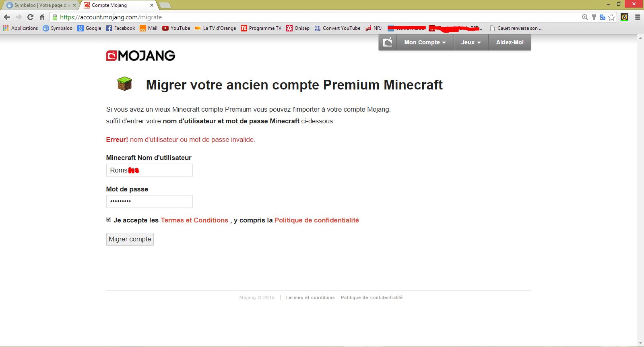Open the Facebook bookmark
The image size is (644, 347).
pyautogui.click(x=120, y=28)
